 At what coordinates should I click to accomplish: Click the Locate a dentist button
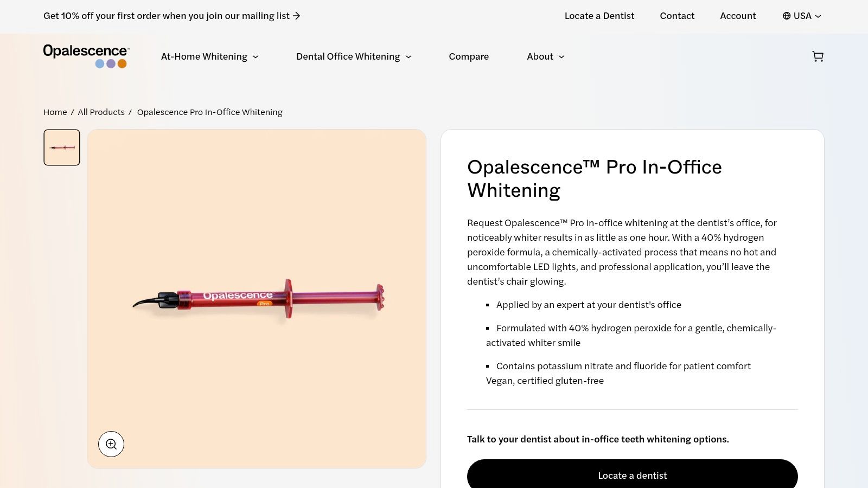coord(632,475)
